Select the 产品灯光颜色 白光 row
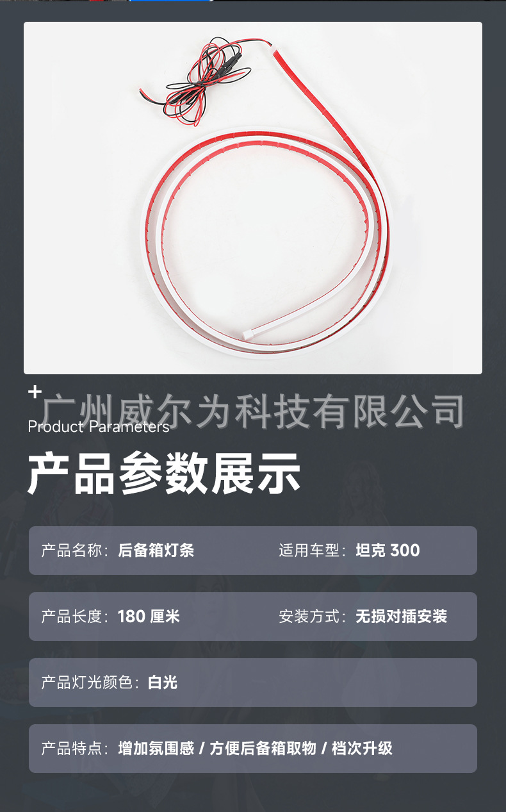 click(253, 683)
